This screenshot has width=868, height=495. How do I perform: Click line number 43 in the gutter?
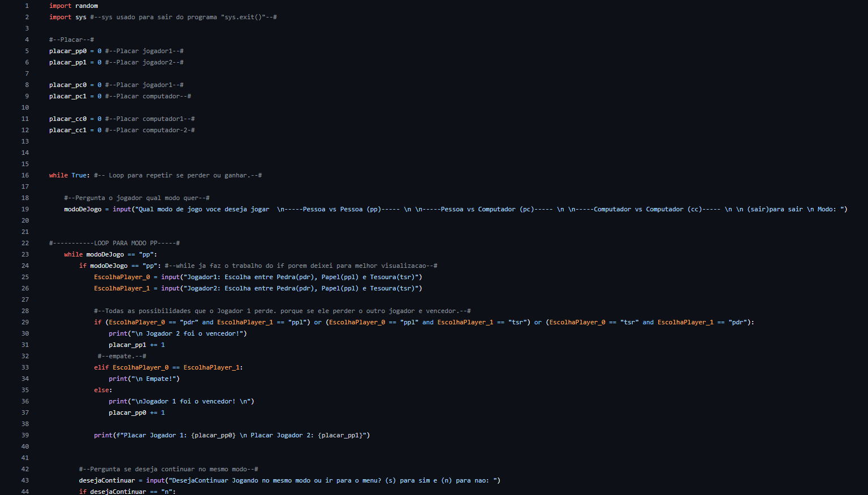point(25,480)
